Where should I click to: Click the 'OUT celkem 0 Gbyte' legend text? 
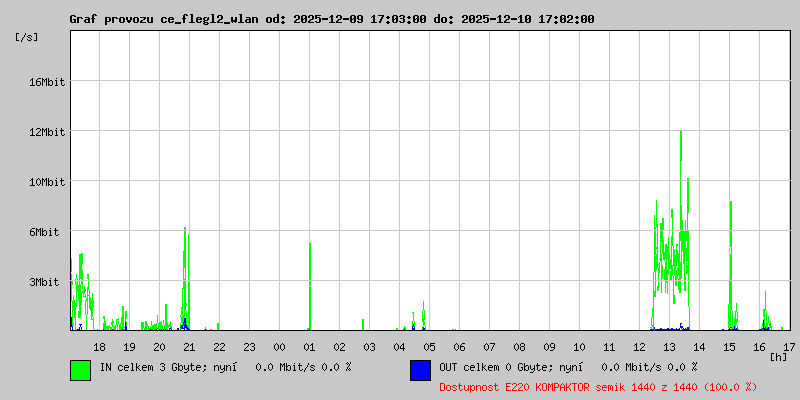pos(495,367)
